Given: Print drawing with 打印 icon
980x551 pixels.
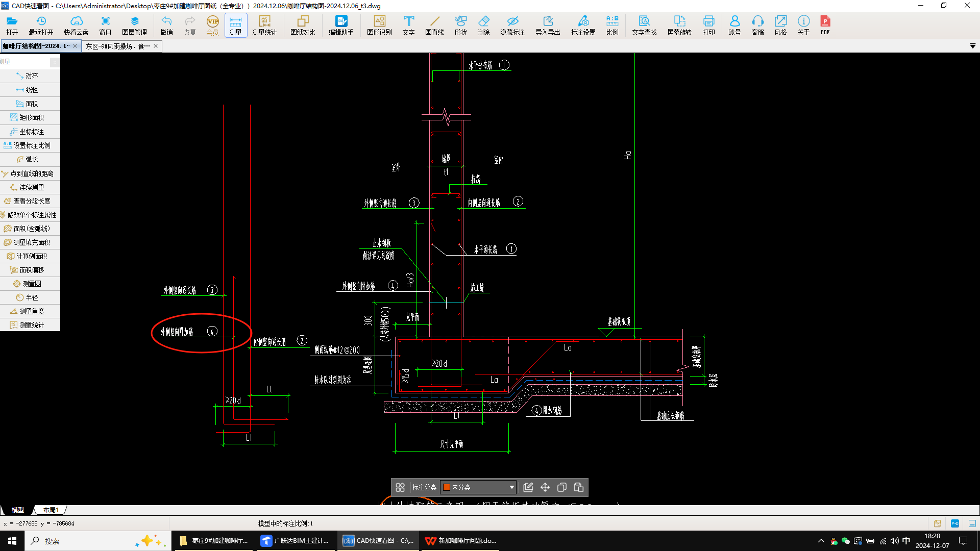Looking at the screenshot, I should pos(708,25).
